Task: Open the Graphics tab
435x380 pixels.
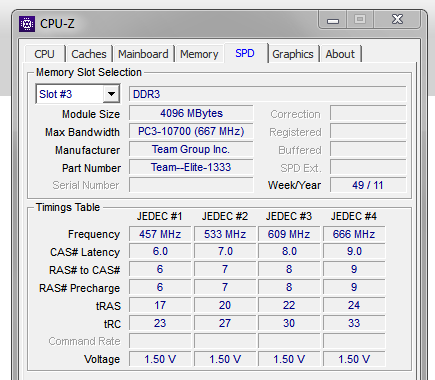Action: click(293, 54)
